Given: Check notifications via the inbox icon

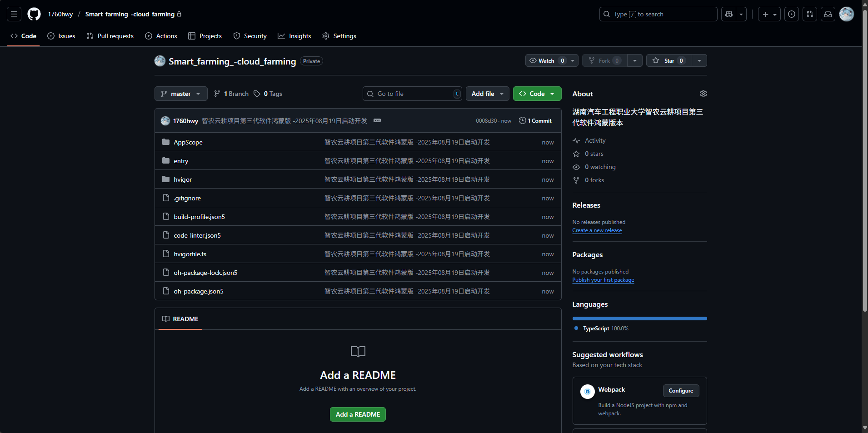Looking at the screenshot, I should pos(827,14).
